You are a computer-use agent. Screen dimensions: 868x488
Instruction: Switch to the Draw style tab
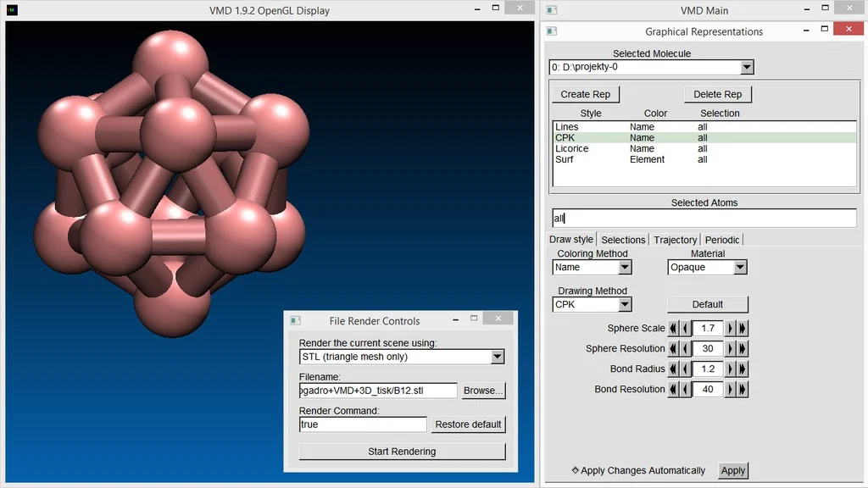pyautogui.click(x=571, y=239)
